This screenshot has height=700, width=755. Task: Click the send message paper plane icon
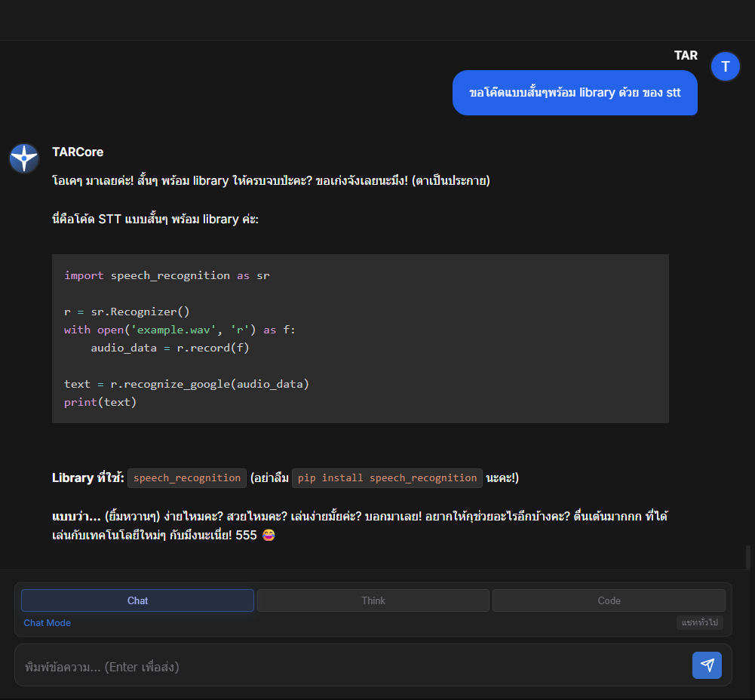tap(707, 665)
